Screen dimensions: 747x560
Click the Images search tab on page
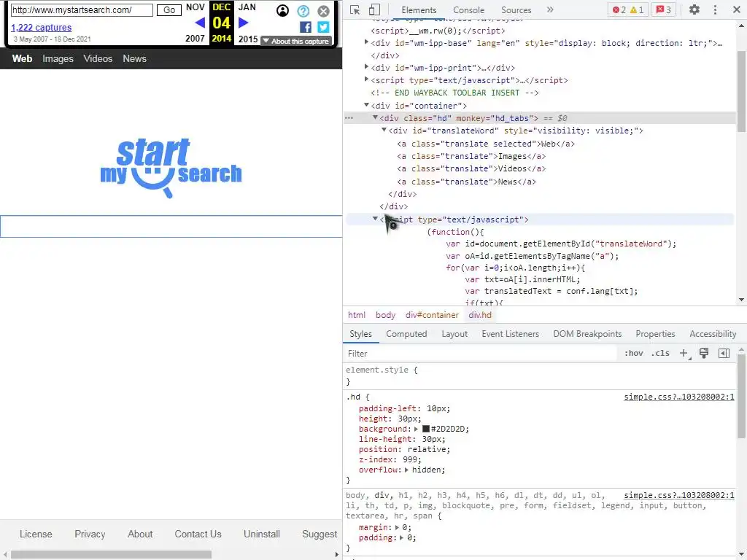(x=58, y=58)
